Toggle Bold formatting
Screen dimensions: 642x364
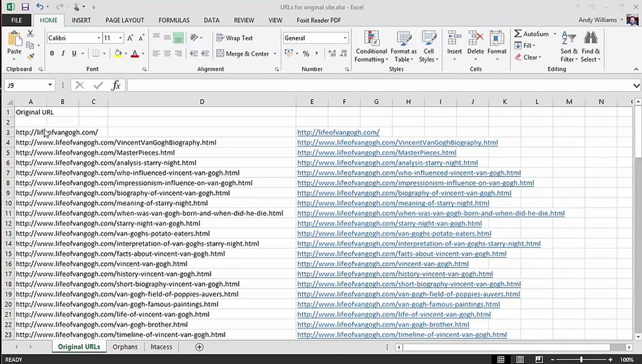coord(52,54)
